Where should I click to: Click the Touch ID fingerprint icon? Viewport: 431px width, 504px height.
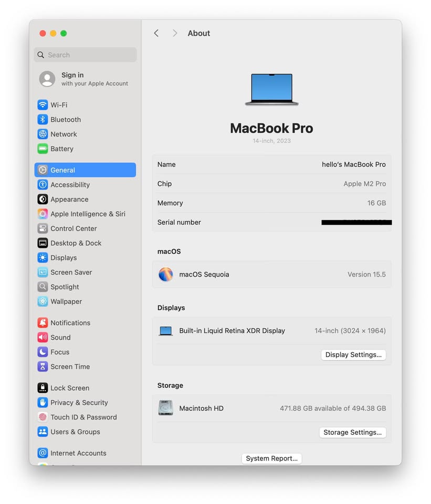pos(43,417)
